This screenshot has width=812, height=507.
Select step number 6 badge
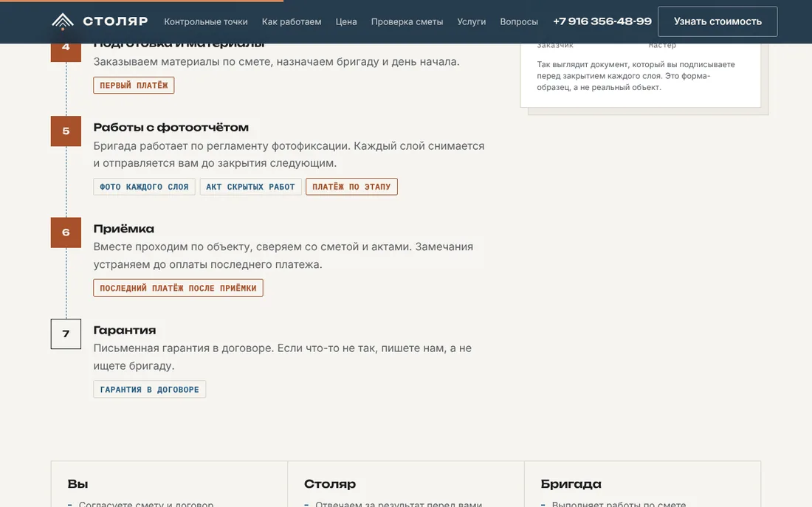(x=66, y=232)
